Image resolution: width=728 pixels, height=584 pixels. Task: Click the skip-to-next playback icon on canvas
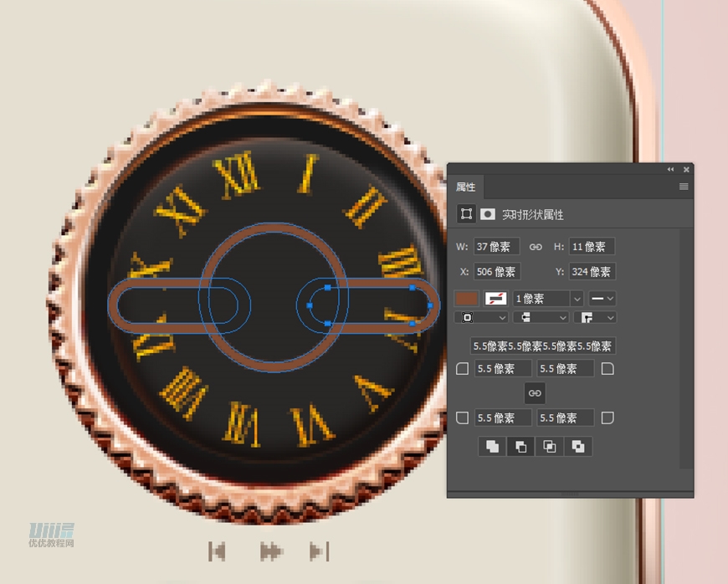click(x=320, y=552)
